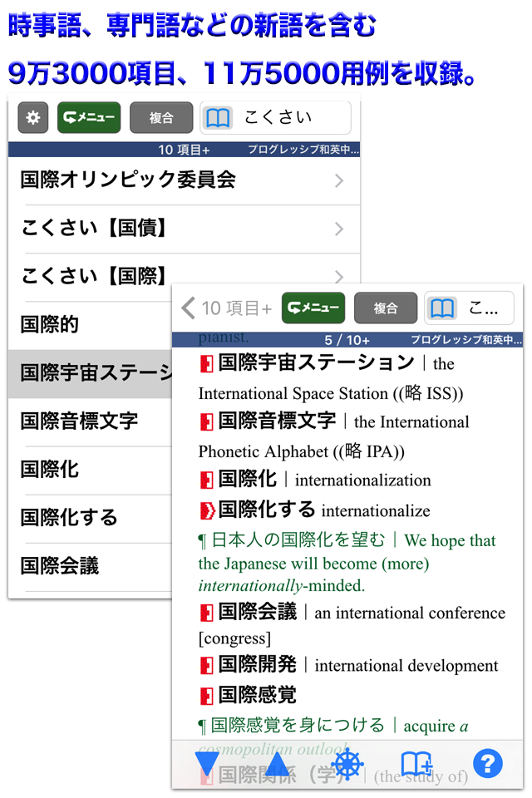This screenshot has height=798, width=532.
Task: Select 国際会議 in results list
Action: point(91,566)
